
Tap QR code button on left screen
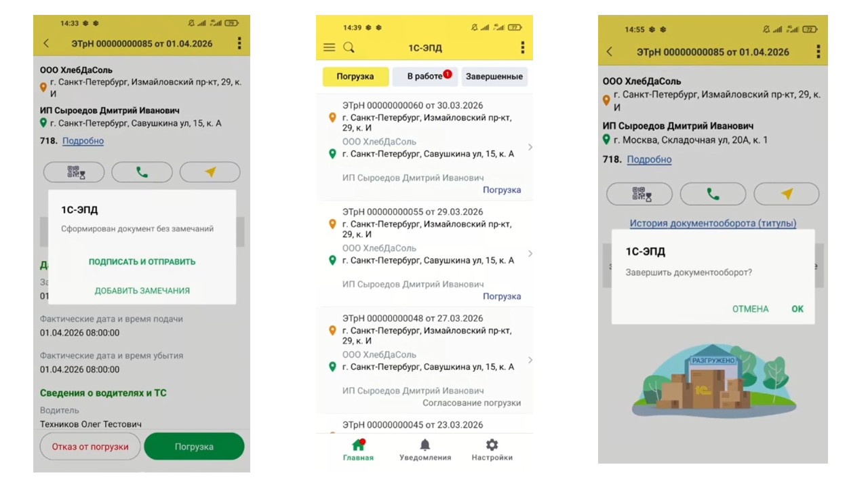(x=74, y=172)
